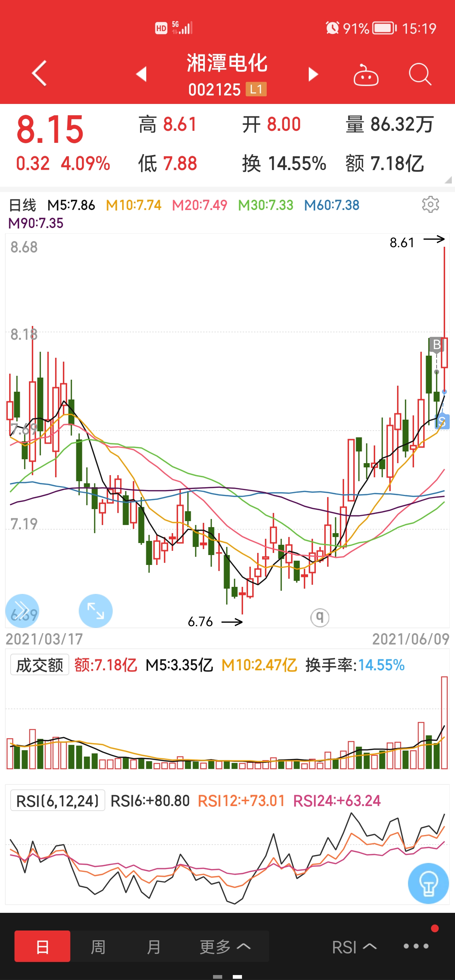The image size is (455, 980).
Task: Tap the q marker on the chart
Action: 320,617
